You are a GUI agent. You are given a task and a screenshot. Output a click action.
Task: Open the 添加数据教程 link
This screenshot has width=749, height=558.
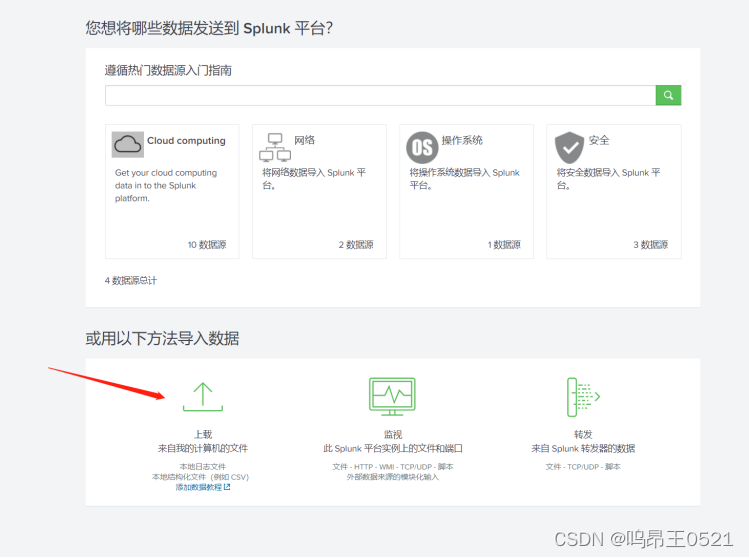point(199,487)
